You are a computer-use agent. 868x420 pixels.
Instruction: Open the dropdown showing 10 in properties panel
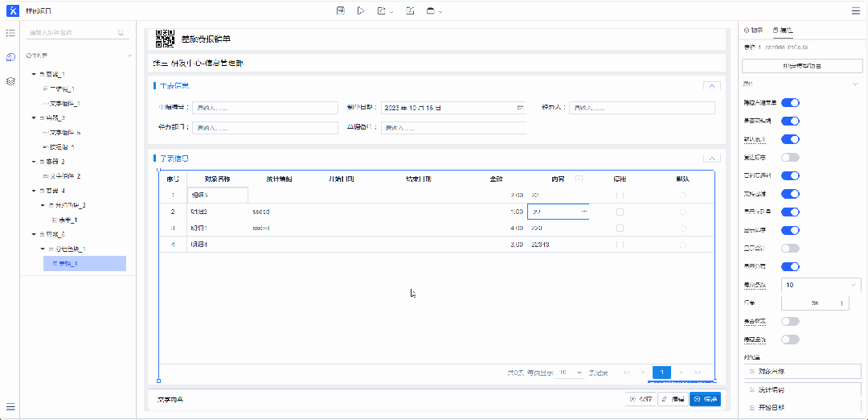click(x=821, y=285)
